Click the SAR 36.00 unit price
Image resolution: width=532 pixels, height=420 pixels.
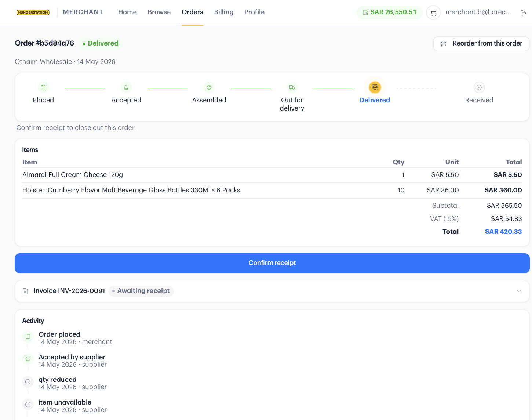pos(443,190)
